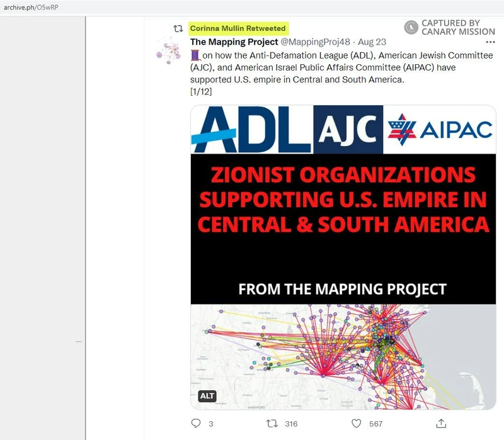Open the tweet's three-dot more menu
The width and height of the screenshot is (504, 440).
tap(490, 42)
